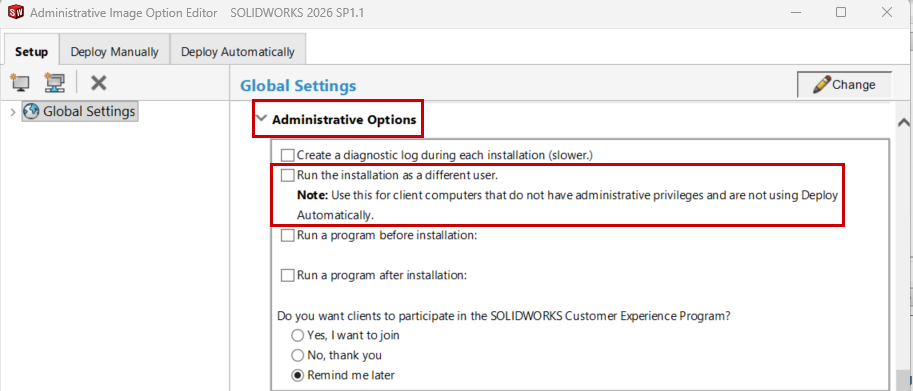Expand the Global Settings tree node
The height and width of the screenshot is (391, 913).
pyautogui.click(x=13, y=112)
